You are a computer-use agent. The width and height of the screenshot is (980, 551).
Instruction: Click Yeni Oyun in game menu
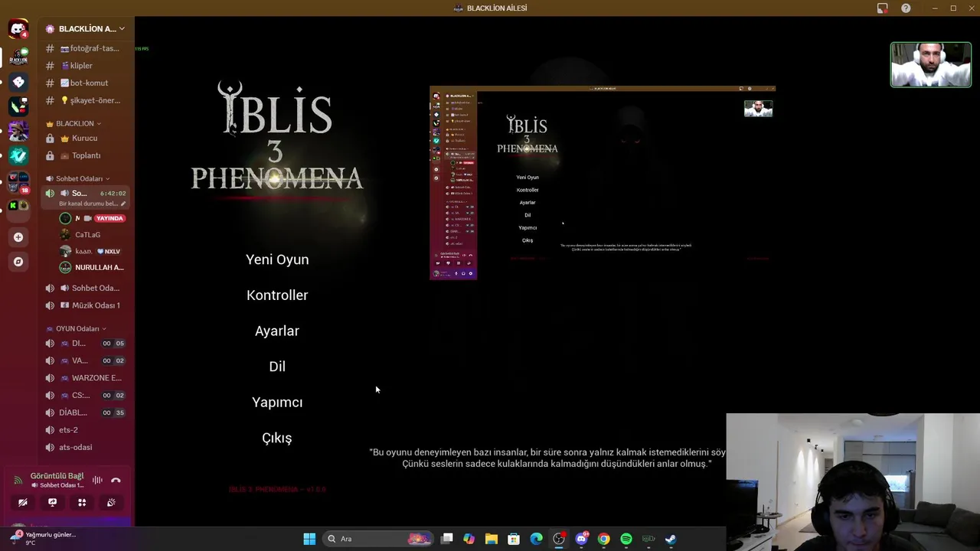pyautogui.click(x=277, y=259)
